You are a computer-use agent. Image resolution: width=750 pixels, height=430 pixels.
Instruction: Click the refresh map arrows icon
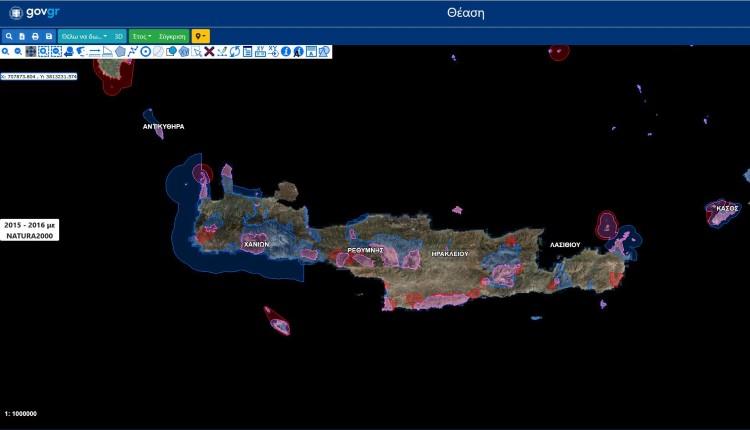click(234, 51)
